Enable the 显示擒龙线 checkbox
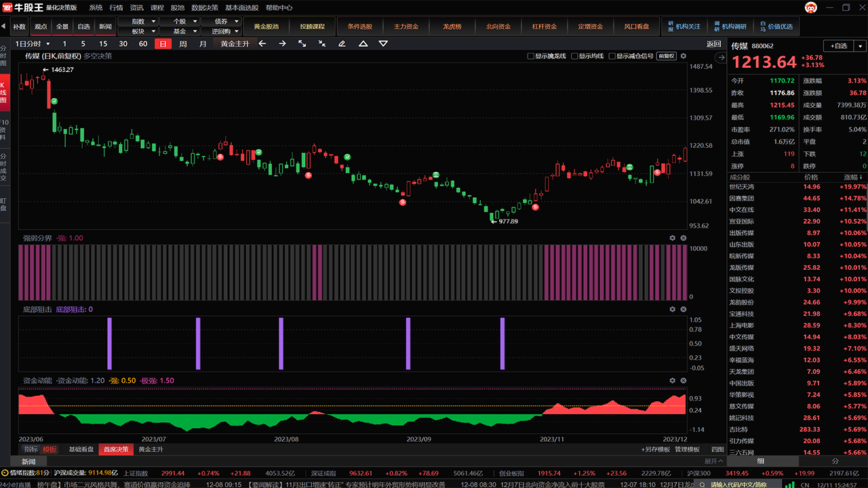868x488 pixels. click(531, 56)
